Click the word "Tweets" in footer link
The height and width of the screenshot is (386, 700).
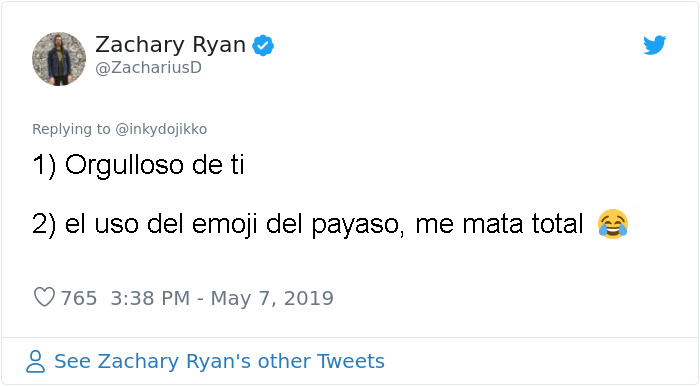click(351, 361)
